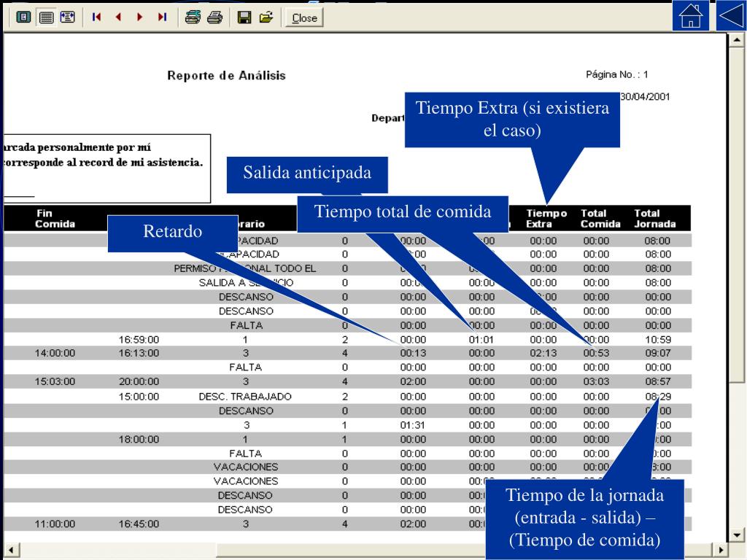Open the printer setup icon
Screen dimensions: 747x560
pos(193,17)
